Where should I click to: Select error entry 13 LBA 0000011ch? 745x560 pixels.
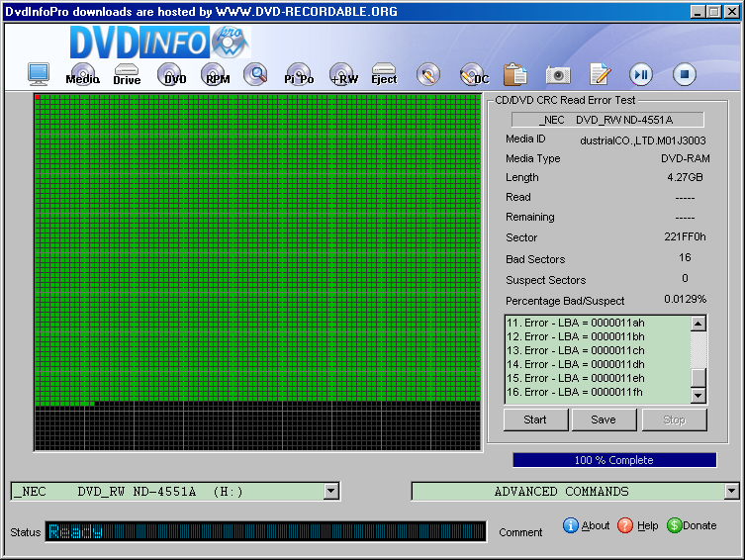pos(576,350)
